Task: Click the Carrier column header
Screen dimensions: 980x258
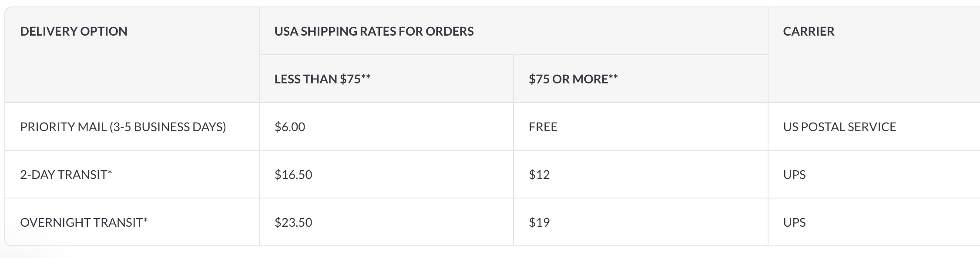Action: tap(809, 31)
